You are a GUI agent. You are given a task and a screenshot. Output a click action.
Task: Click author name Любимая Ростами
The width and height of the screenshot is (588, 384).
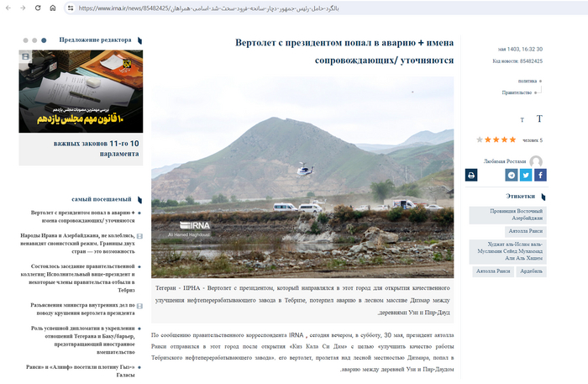click(504, 161)
